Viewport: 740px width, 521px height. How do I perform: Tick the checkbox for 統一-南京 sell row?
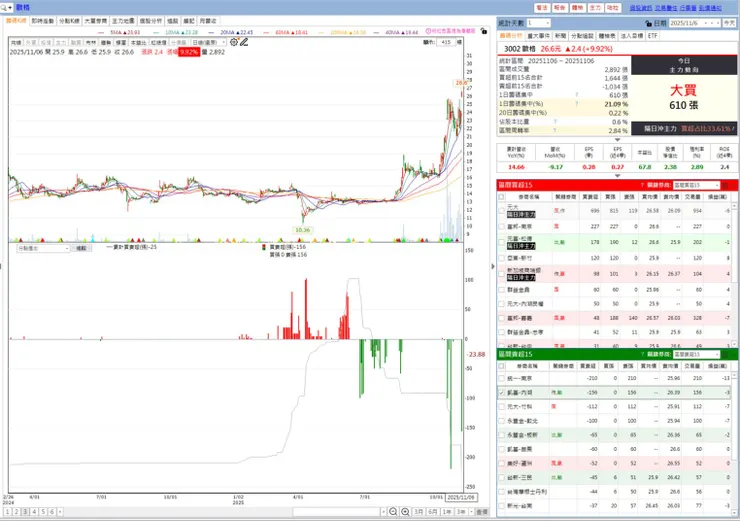(x=501, y=378)
